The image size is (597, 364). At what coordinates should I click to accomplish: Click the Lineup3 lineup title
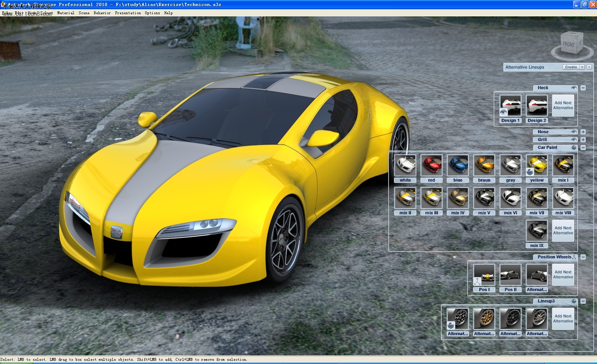(x=546, y=301)
